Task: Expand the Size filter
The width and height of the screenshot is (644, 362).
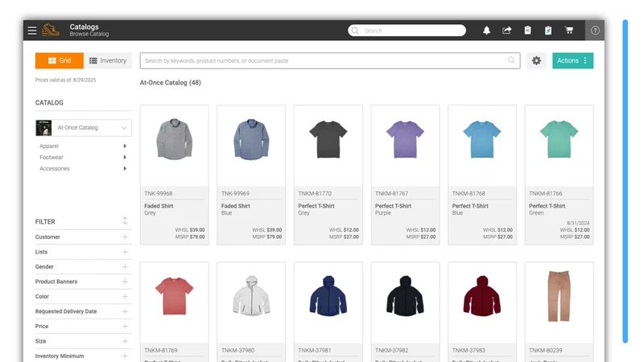Action: point(125,341)
